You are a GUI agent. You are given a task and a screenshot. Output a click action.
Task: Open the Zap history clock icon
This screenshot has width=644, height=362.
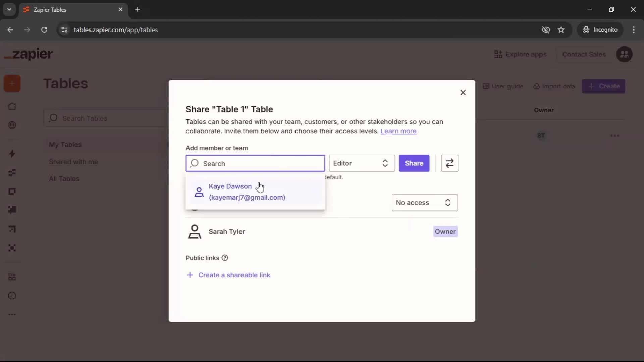click(x=12, y=296)
